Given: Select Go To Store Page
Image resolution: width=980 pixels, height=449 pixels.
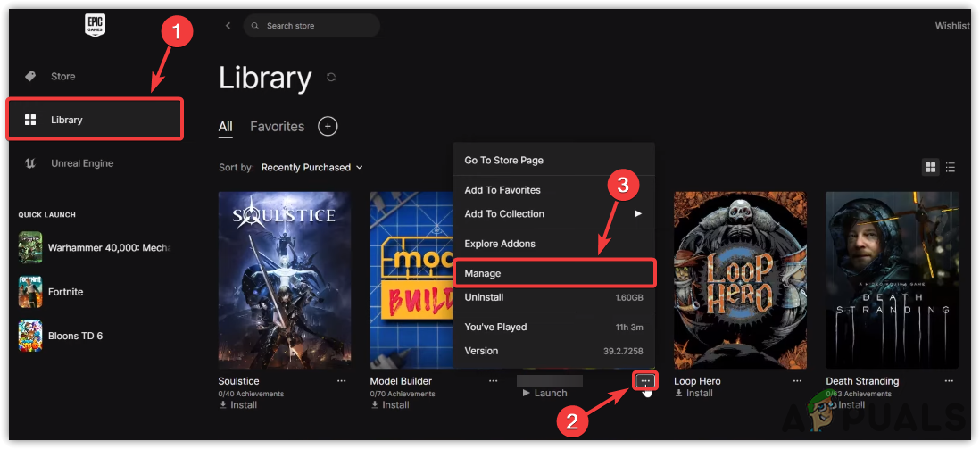Looking at the screenshot, I should click(553, 160).
